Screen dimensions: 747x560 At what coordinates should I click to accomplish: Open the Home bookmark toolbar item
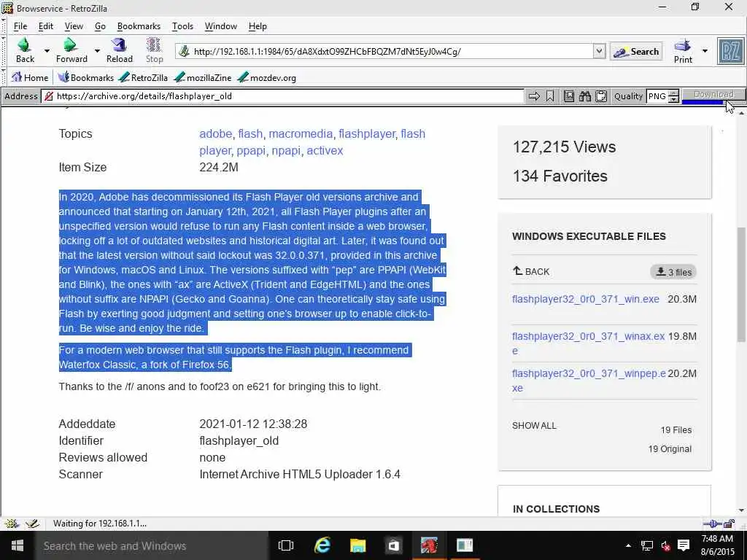(x=30, y=77)
